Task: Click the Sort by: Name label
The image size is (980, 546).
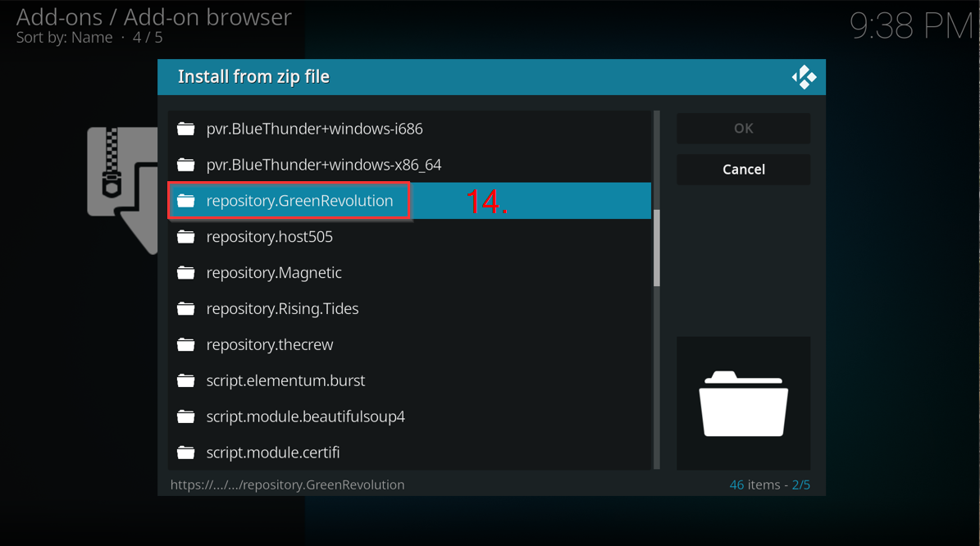Action: click(64, 38)
